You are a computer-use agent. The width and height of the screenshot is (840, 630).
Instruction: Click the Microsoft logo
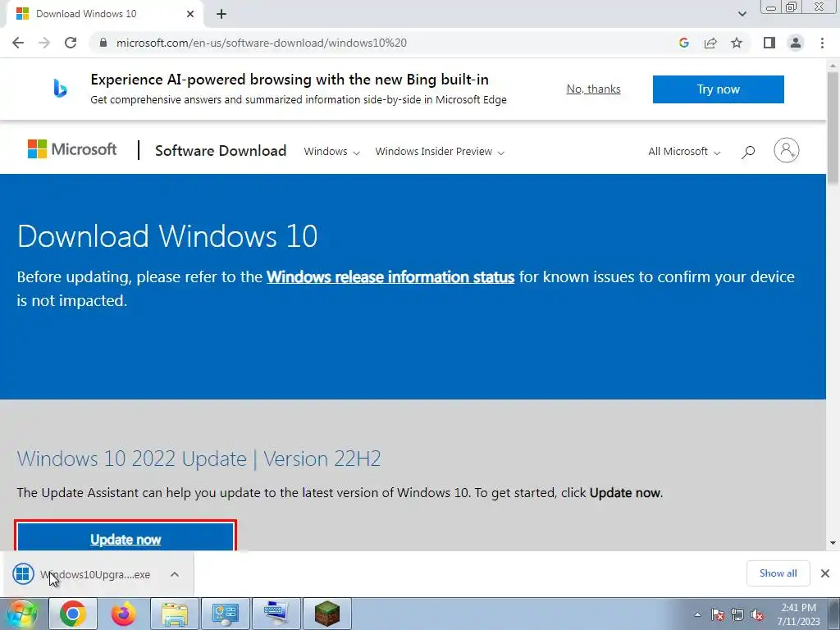[x=72, y=149]
